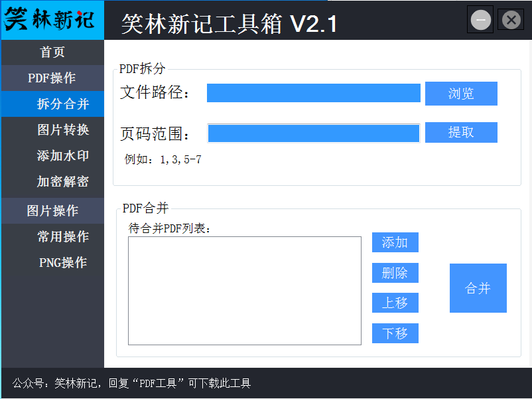Minimize the toolbox window
Image resolution: width=532 pixels, height=399 pixels.
point(480,20)
